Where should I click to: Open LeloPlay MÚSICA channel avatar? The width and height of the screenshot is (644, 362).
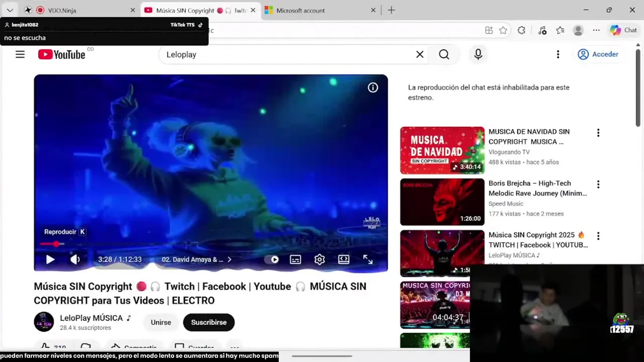pos(44,322)
